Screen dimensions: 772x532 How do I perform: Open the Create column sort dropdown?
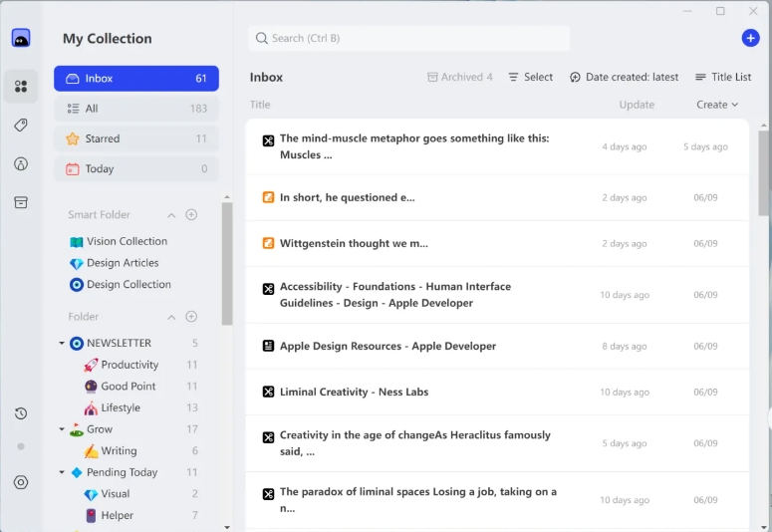point(717,105)
